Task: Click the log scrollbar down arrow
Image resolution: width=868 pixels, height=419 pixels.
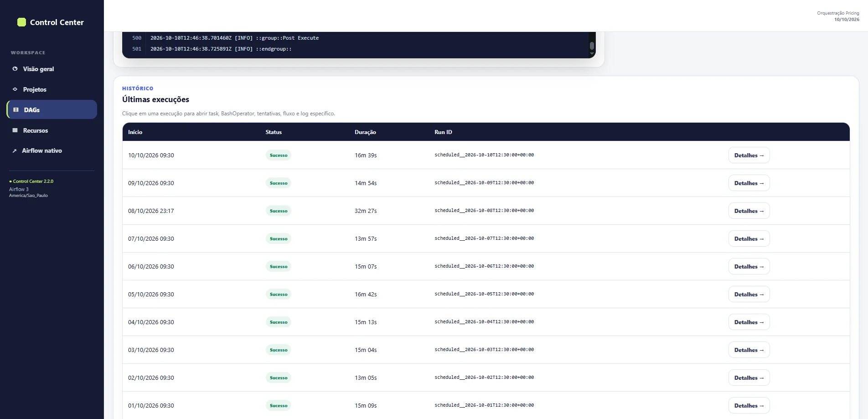Action: (592, 54)
